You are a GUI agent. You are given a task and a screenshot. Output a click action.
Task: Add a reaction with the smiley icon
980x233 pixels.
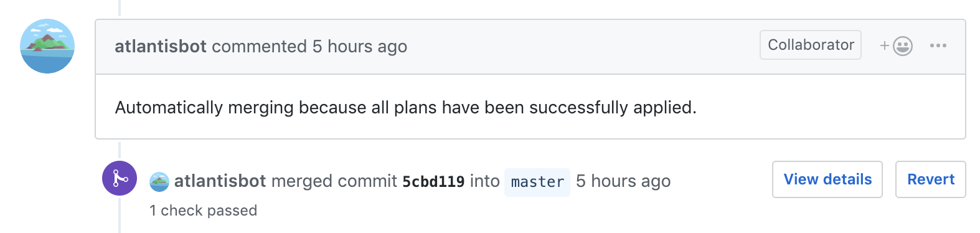(896, 45)
